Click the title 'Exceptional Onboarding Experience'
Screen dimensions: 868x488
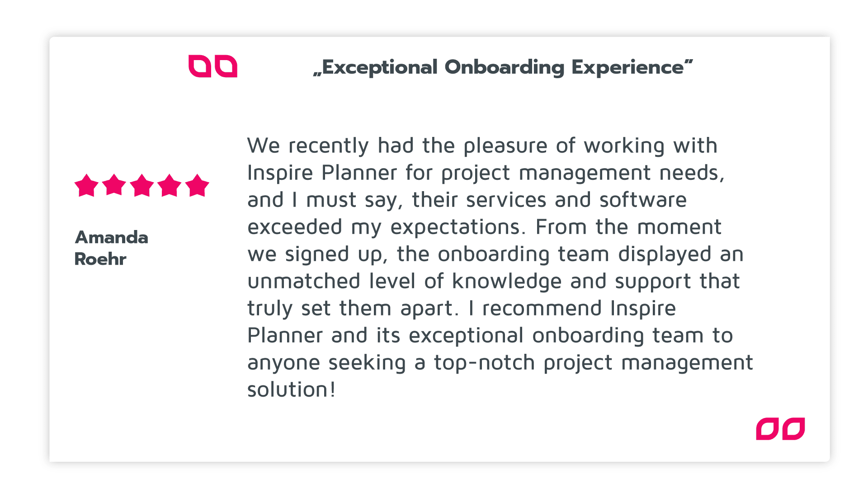coord(502,67)
